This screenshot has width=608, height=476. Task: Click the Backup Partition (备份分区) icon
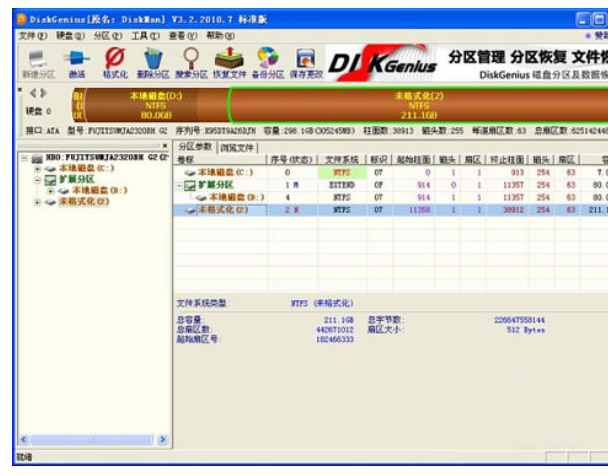267,65
